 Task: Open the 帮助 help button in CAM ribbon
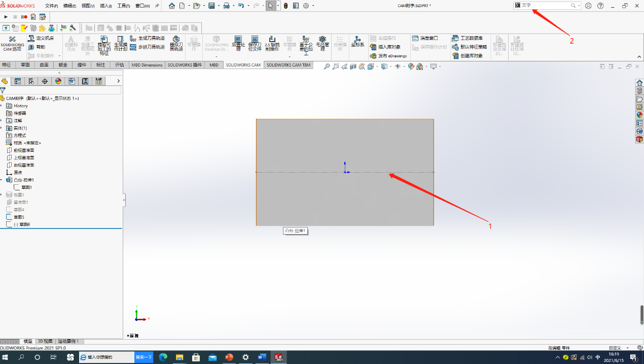point(37,47)
